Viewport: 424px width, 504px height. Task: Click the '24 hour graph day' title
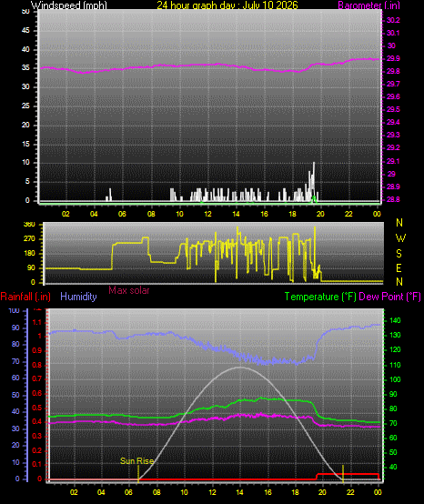[227, 5]
